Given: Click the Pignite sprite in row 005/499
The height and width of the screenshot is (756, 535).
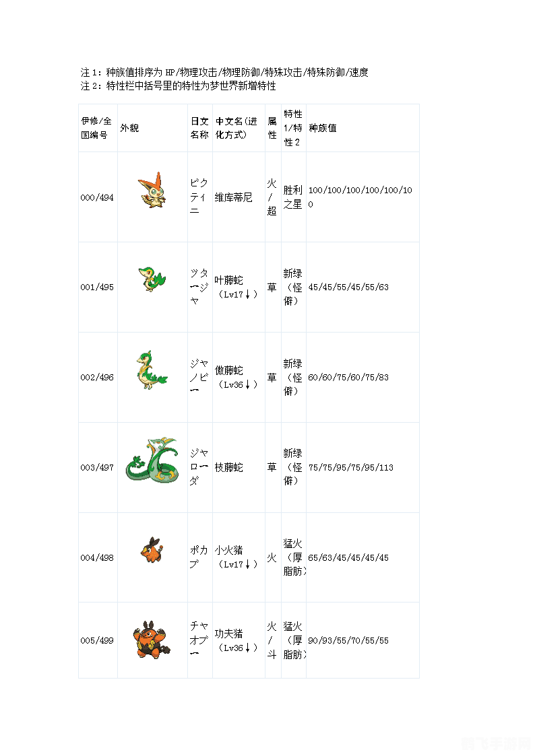Looking at the screenshot, I should coord(152,640).
